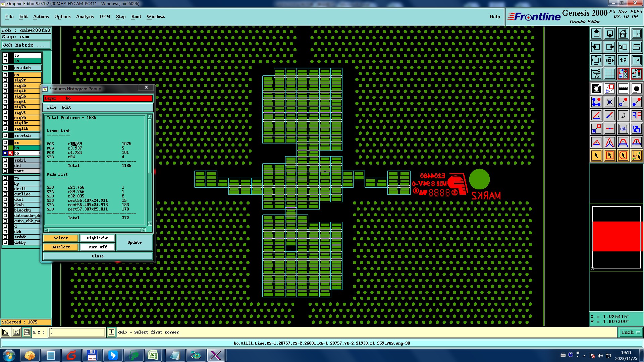Select the ruler measurement tool
The height and width of the screenshot is (362, 644).
click(x=623, y=89)
